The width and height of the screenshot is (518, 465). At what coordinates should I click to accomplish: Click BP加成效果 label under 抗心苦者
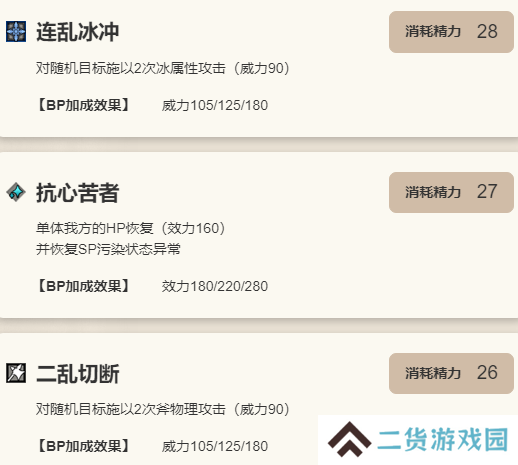pyautogui.click(x=83, y=286)
